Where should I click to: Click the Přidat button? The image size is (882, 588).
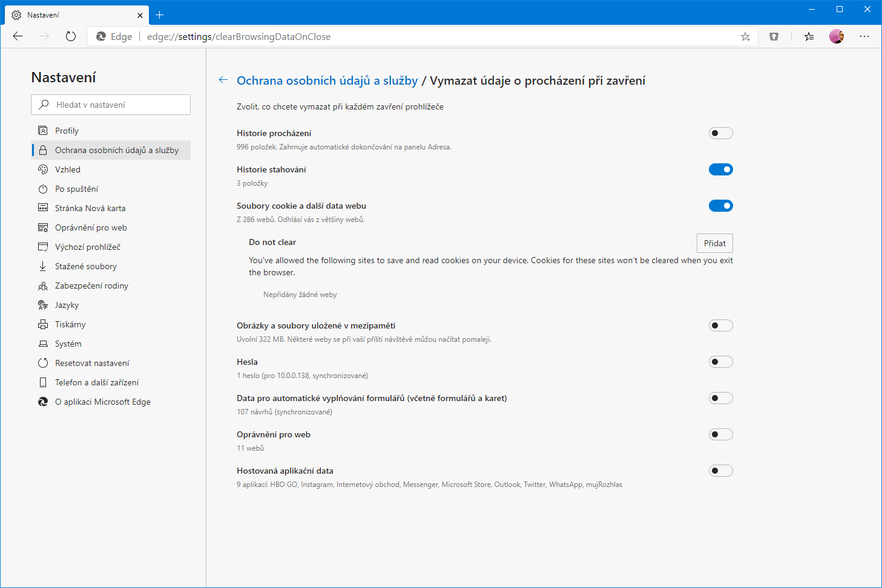[x=714, y=243]
